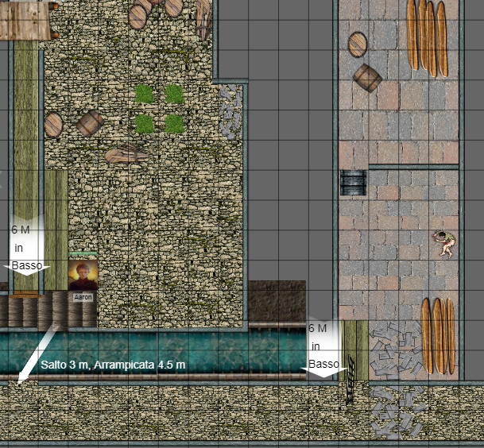Viewport: 484px width, 448px height.
Task: Select the wooden table at the top-left corner
Action: tap(25, 20)
